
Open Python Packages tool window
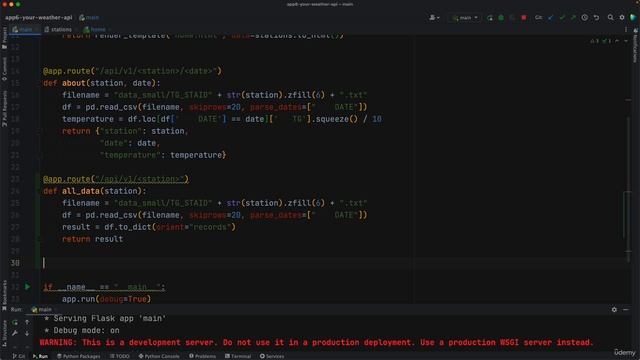click(78, 356)
